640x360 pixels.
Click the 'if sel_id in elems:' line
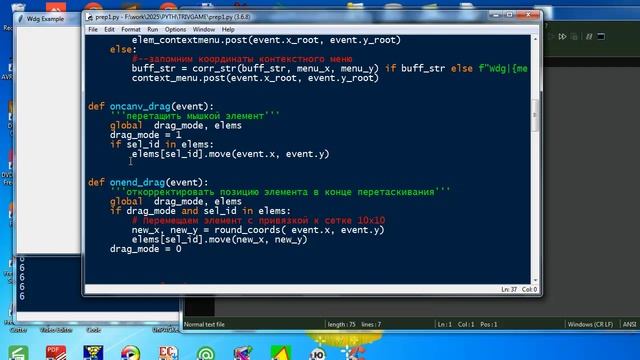(x=162, y=144)
